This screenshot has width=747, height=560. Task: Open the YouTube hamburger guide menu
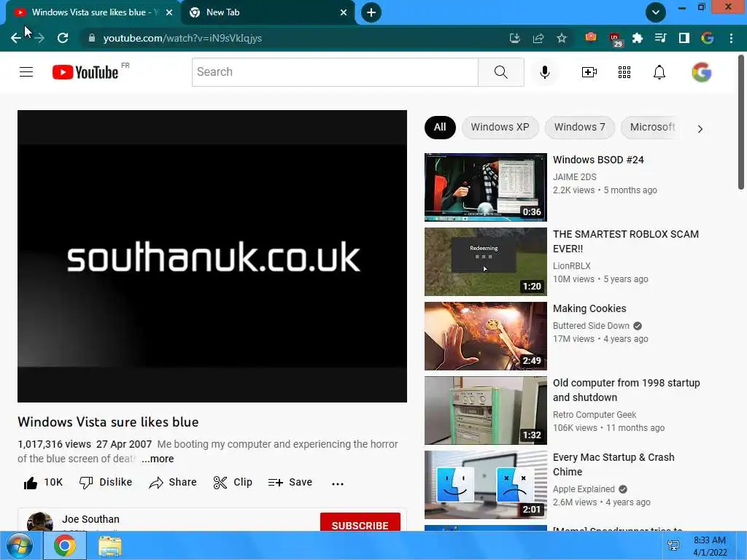tap(26, 72)
